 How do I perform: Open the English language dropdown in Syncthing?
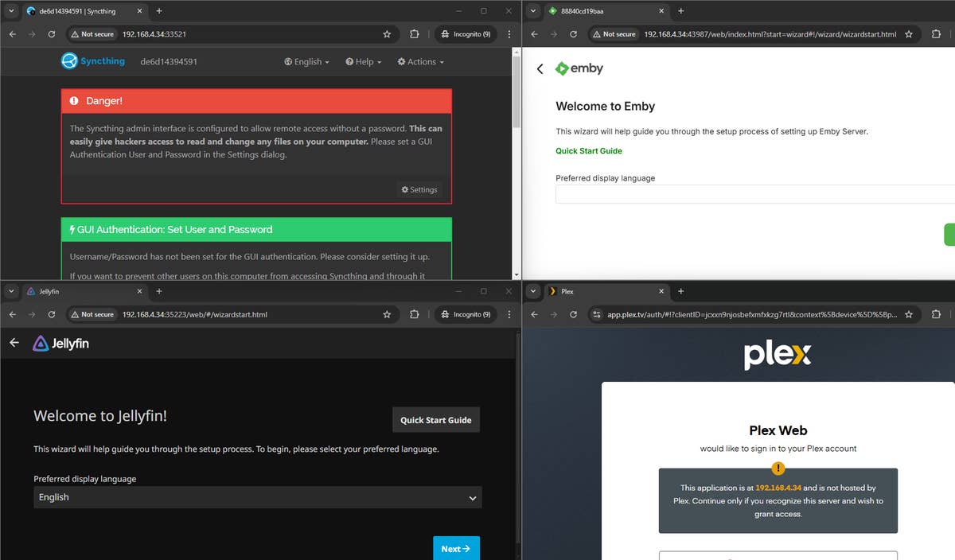tap(306, 62)
